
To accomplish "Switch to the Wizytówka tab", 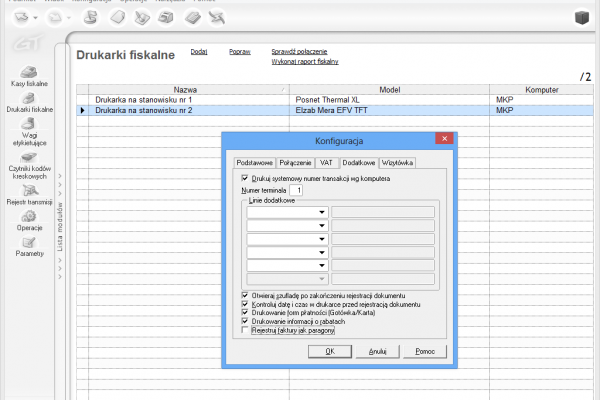I will click(x=397, y=162).
